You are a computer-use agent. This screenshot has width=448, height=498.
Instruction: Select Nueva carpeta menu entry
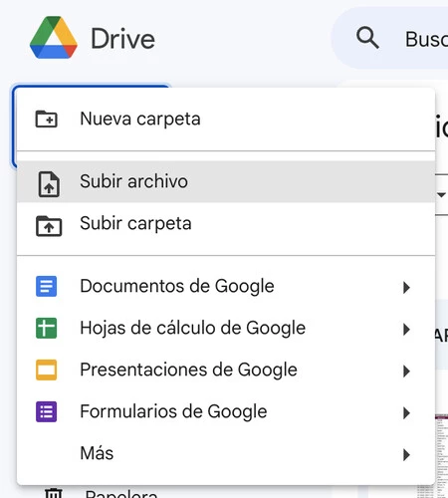(x=226, y=119)
